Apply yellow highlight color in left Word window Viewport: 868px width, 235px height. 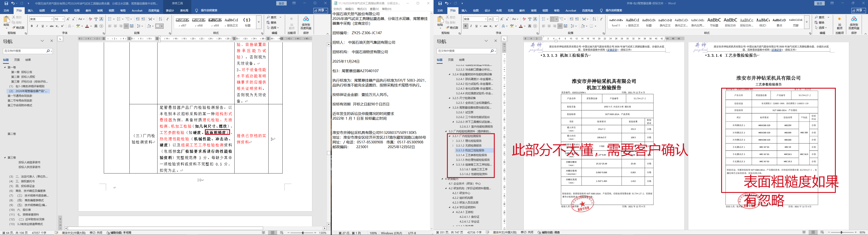click(78, 26)
